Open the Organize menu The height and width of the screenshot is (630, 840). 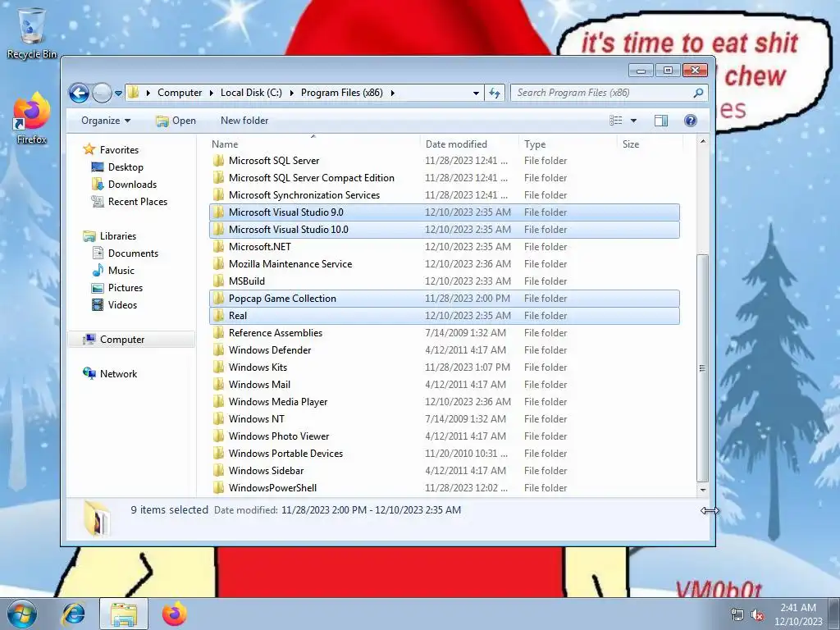click(106, 121)
